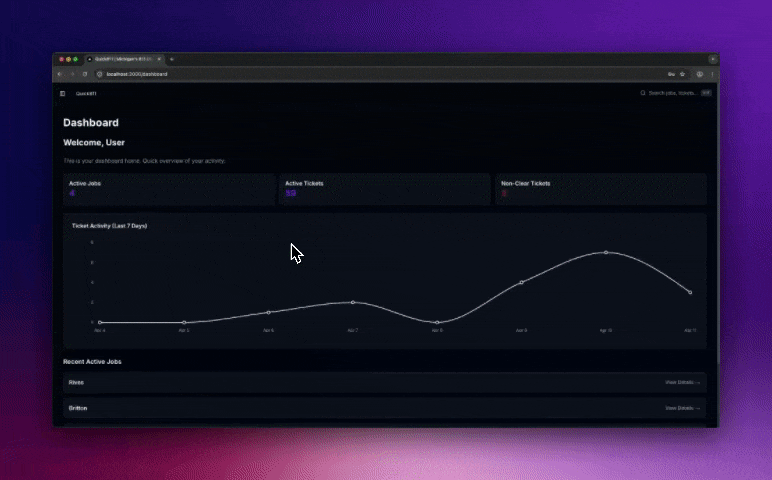Image resolution: width=772 pixels, height=480 pixels.
Task: Click the Active Jobs count value
Action: [x=72, y=193]
